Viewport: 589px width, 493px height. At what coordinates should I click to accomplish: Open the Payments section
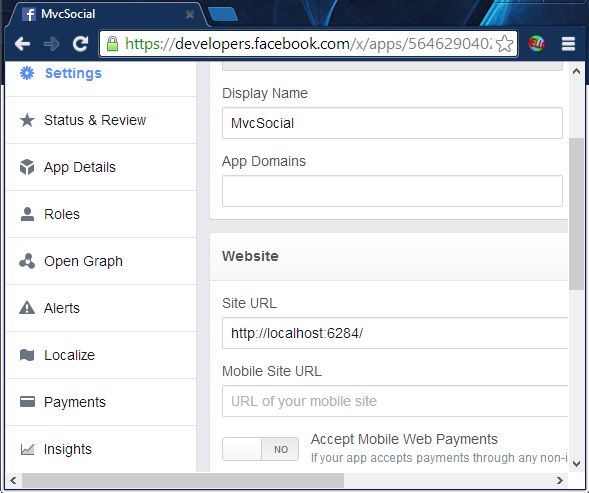coord(101,402)
